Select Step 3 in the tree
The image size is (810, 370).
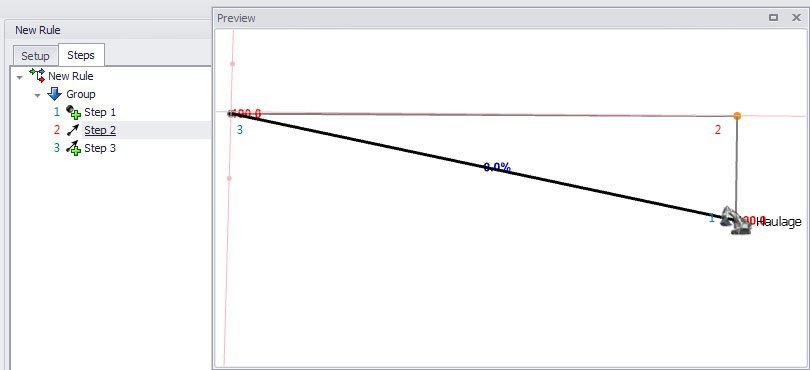100,148
